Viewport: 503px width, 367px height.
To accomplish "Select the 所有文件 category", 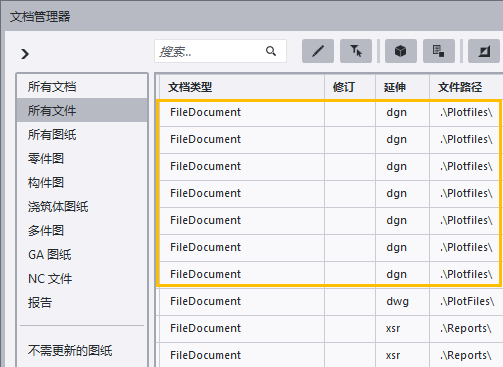I will coord(82,110).
